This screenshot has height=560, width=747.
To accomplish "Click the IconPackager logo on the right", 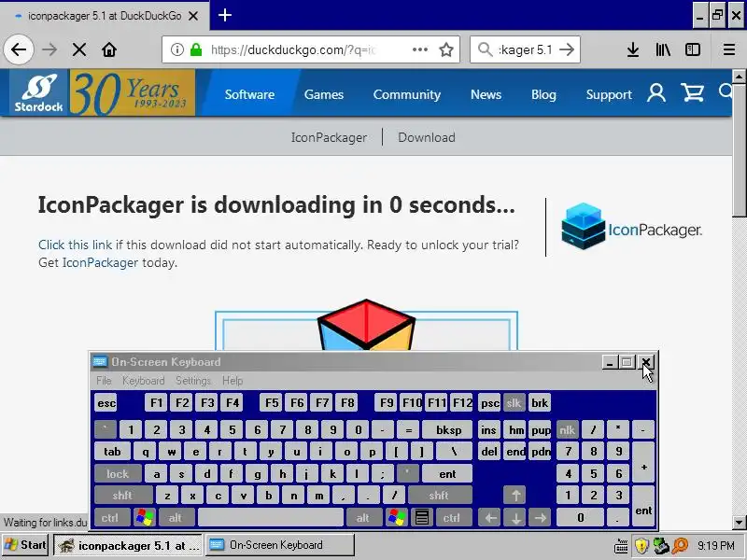I will coord(631,227).
